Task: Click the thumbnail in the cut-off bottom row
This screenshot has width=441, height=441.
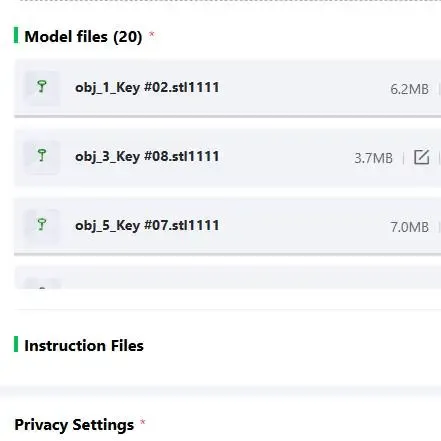Action: click(x=42, y=283)
